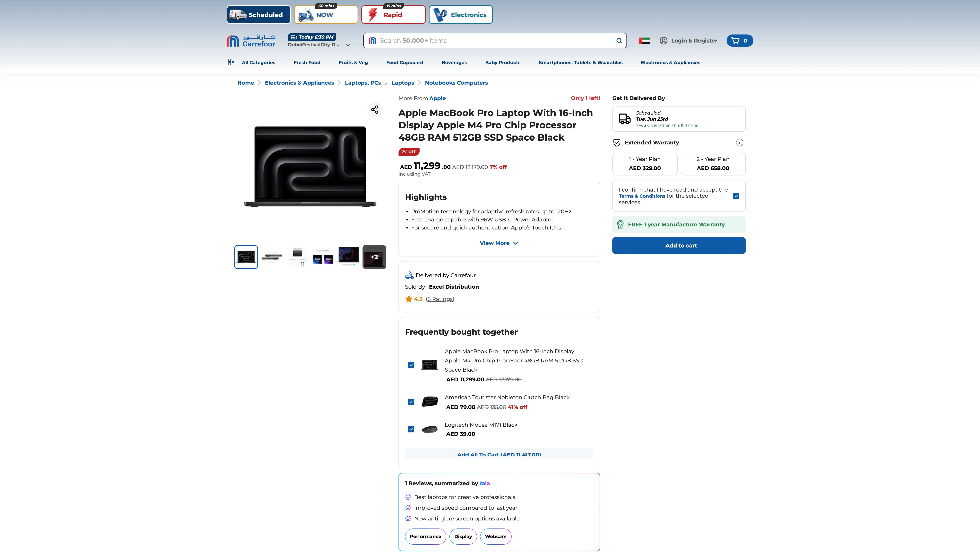The image size is (980, 558).
Task: Click the Delivered by Carrefour scooter icon
Action: (x=409, y=275)
